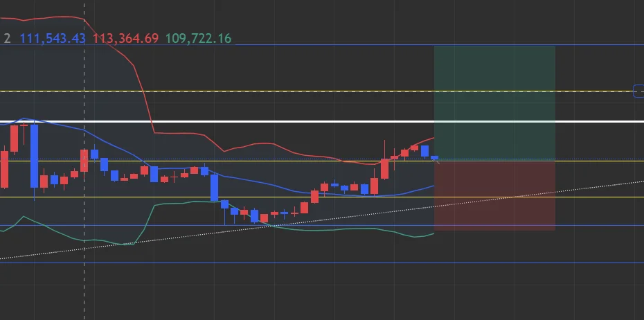Select the green profit zone of position tool

pyautogui.click(x=494, y=103)
